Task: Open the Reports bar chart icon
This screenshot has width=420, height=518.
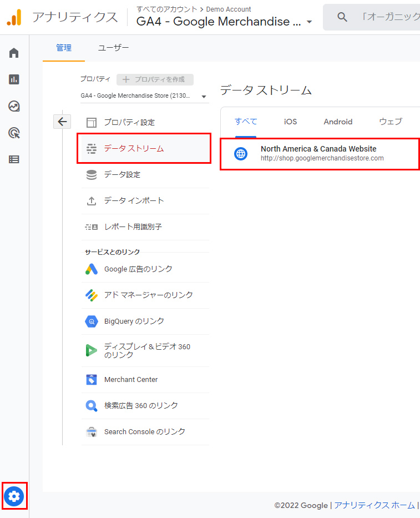Action: tap(14, 79)
